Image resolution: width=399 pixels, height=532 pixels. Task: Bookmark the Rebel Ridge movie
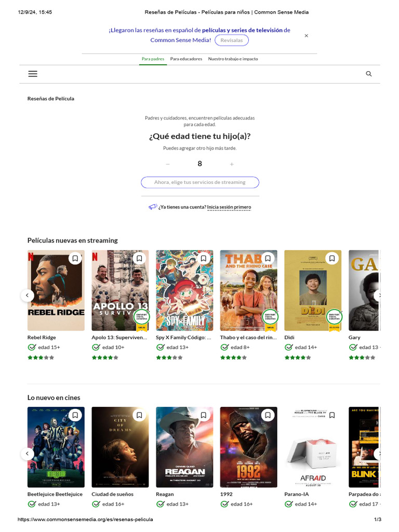[x=75, y=258]
